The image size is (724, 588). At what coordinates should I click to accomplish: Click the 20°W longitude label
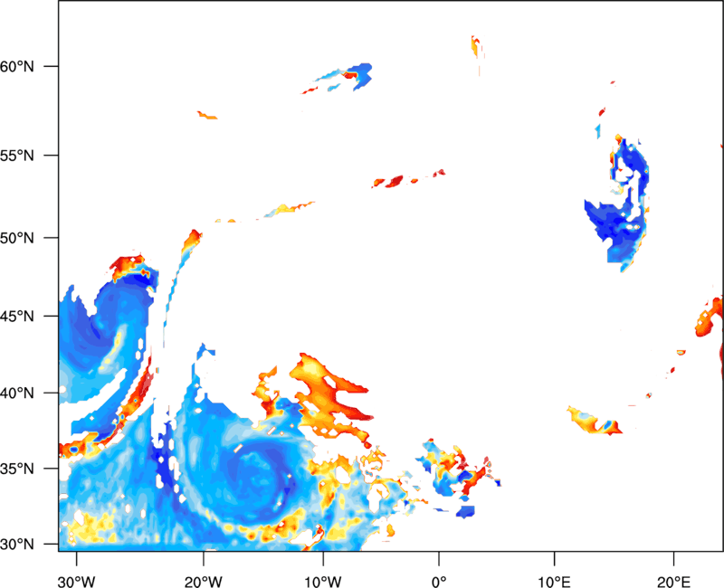tap(204, 582)
